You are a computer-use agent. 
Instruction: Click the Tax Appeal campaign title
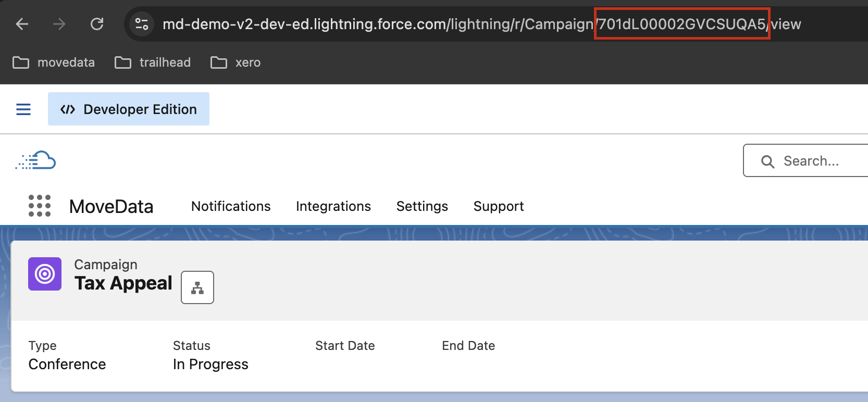click(x=123, y=283)
